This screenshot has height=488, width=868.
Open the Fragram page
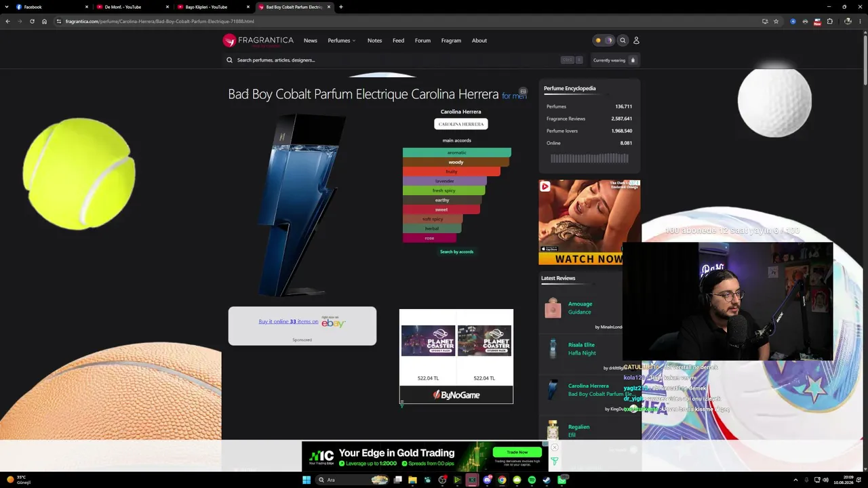coord(451,41)
